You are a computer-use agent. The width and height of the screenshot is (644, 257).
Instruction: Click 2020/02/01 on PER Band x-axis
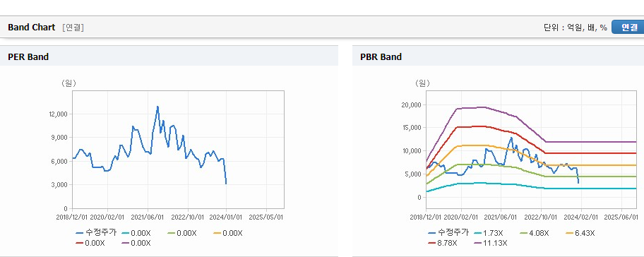pos(107,217)
